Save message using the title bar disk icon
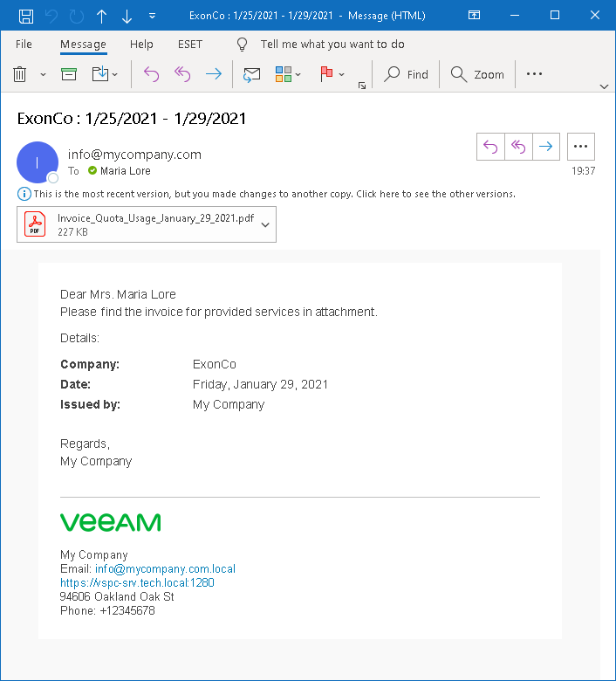Viewport: 616px width, 681px height. click(26, 16)
